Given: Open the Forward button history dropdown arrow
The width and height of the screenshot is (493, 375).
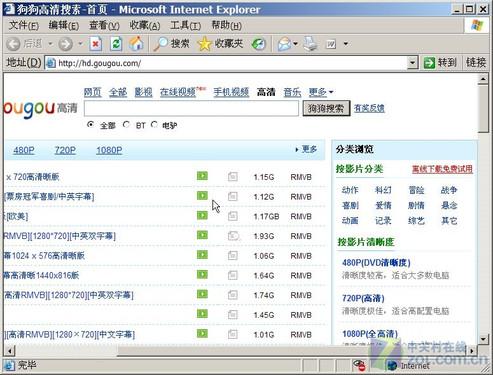Looking at the screenshot, I should pos(80,44).
